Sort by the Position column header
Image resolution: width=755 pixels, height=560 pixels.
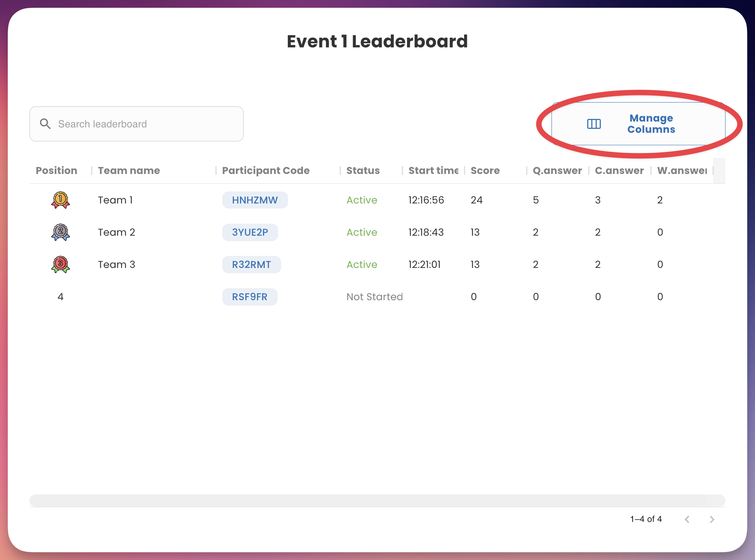point(56,170)
